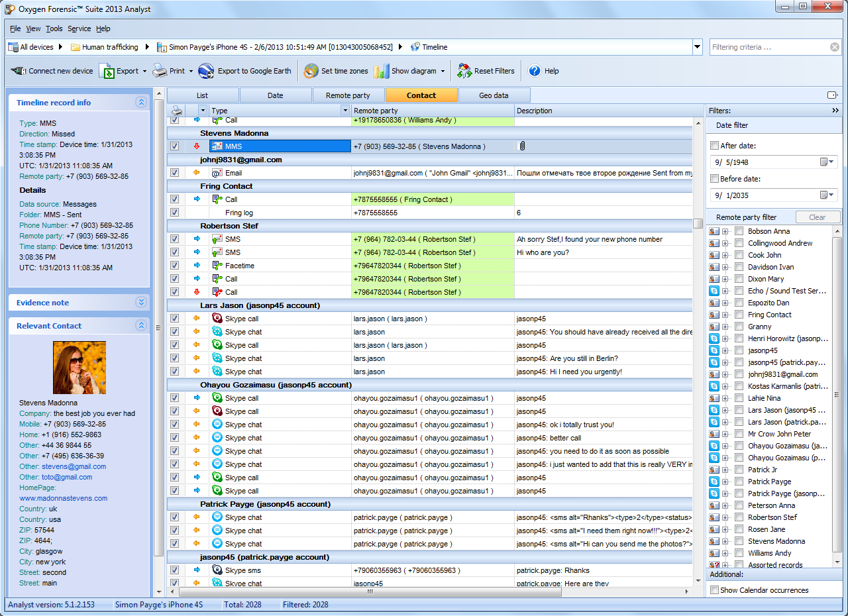848x616 pixels.
Task: Switch to the List tab
Action: pyautogui.click(x=203, y=95)
